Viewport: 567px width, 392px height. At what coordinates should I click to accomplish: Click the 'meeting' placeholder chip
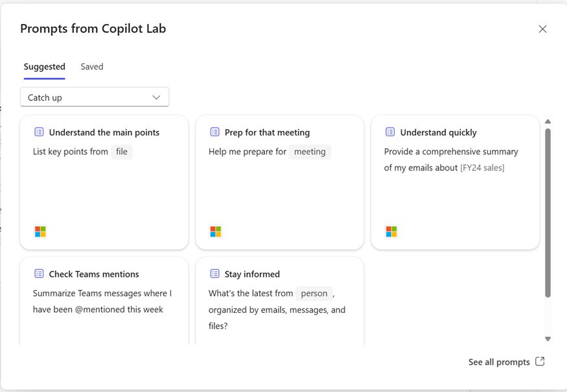(310, 152)
